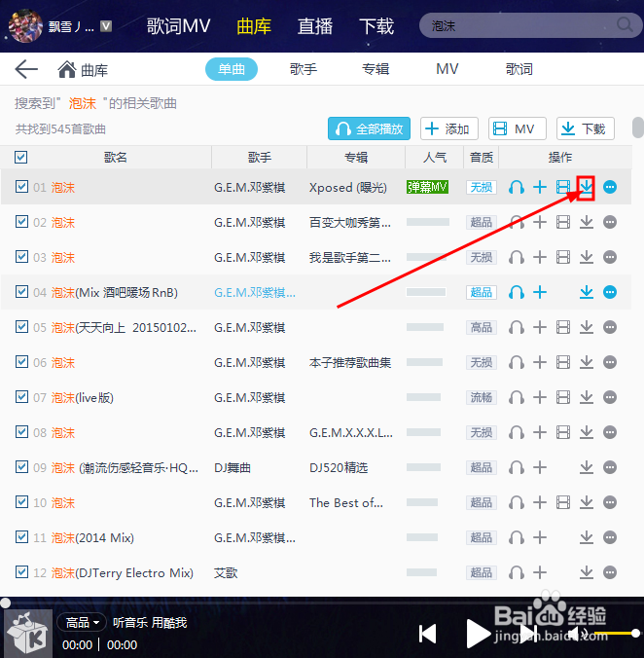Switch to 专辑 tab
Screen dimensions: 644x658
376,69
